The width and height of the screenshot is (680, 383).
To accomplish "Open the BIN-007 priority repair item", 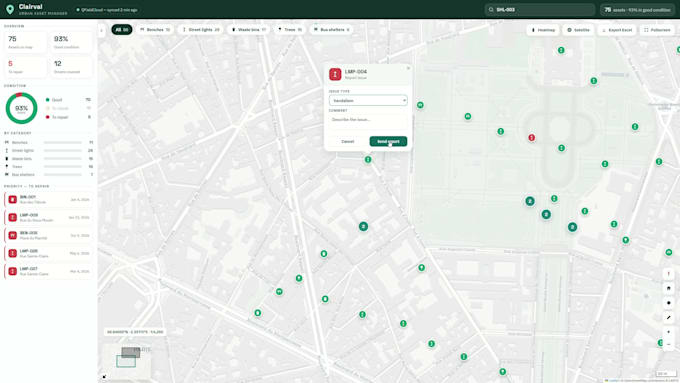I will coord(49,200).
